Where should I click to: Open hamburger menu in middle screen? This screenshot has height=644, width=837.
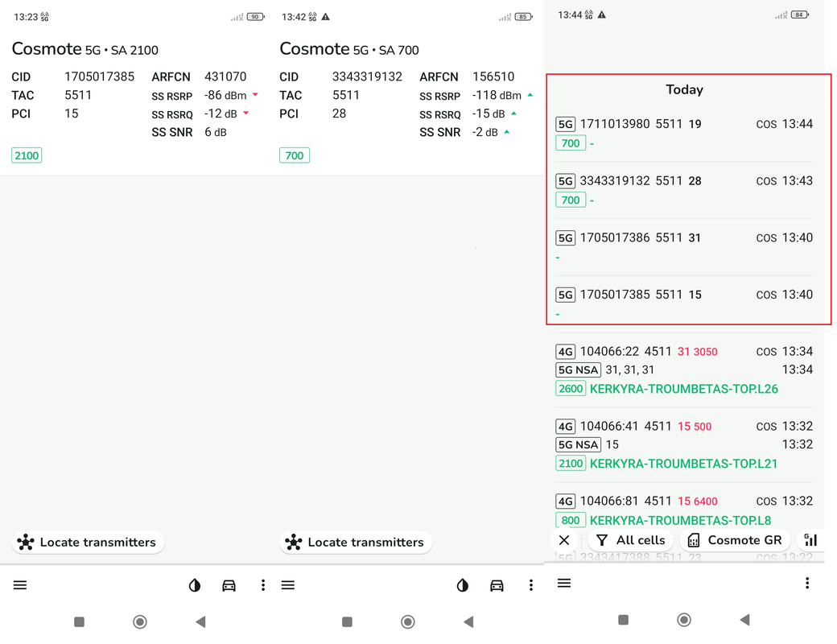pos(288,585)
